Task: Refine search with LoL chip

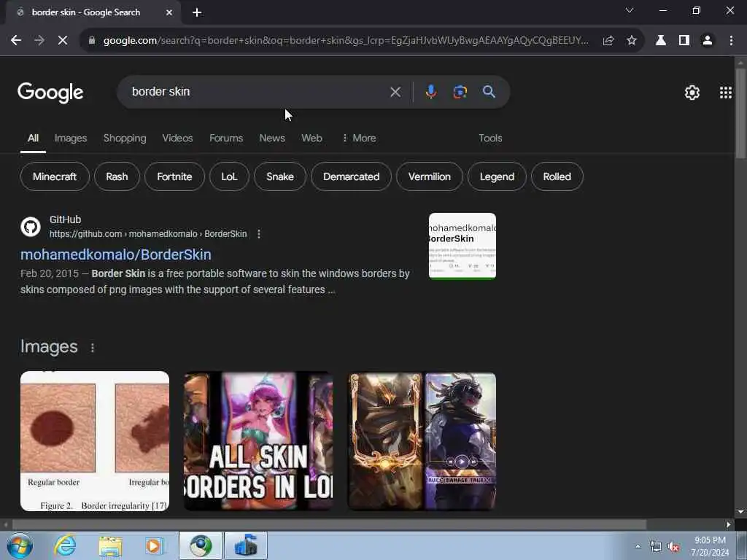Action: [229, 176]
